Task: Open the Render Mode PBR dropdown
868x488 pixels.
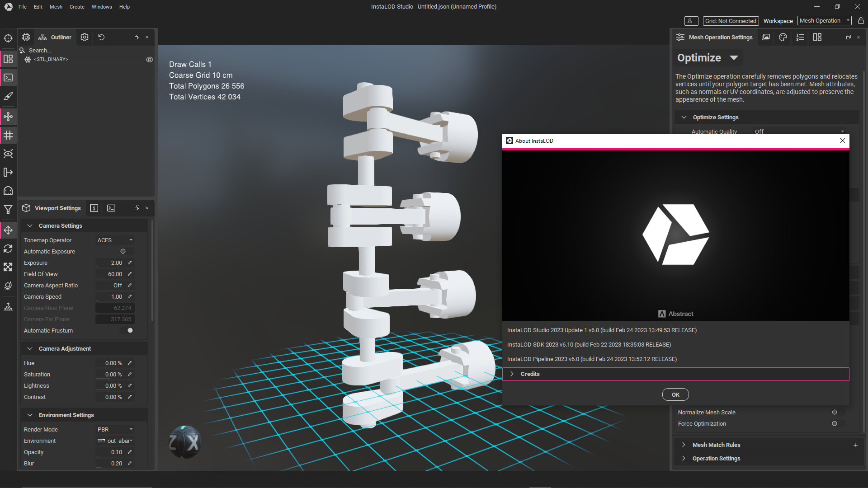Action: tap(115, 429)
